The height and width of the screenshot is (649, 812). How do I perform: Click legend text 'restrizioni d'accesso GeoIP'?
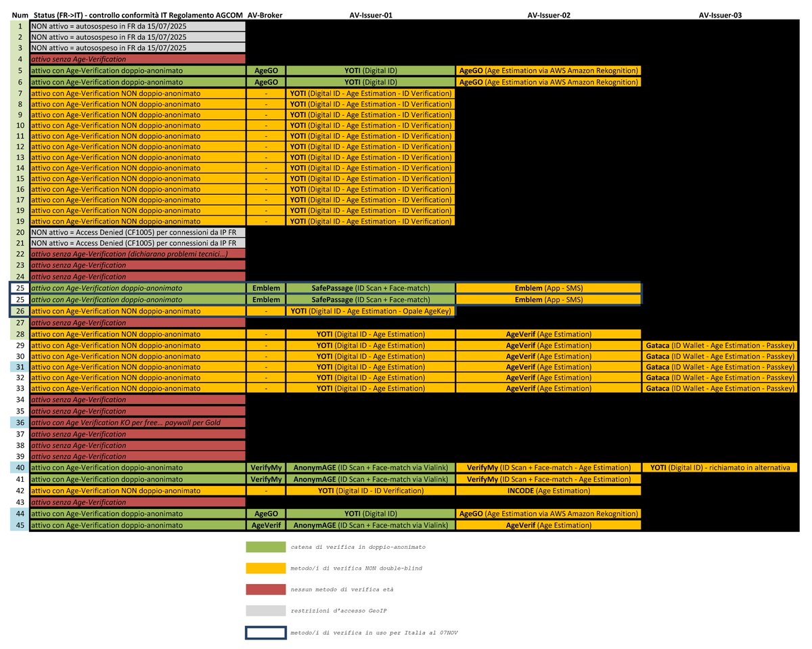[338, 611]
